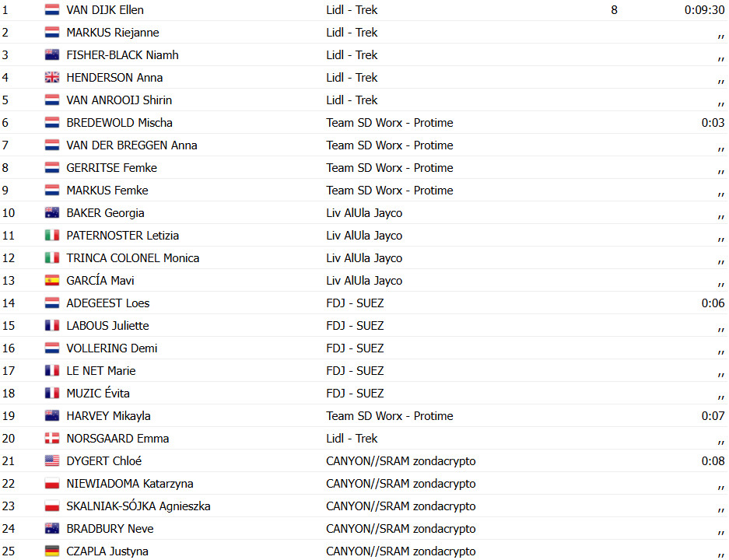Click the New Zealand flag beside FISHER-BLACK Niamh
The width and height of the screenshot is (729, 560).
click(x=52, y=55)
